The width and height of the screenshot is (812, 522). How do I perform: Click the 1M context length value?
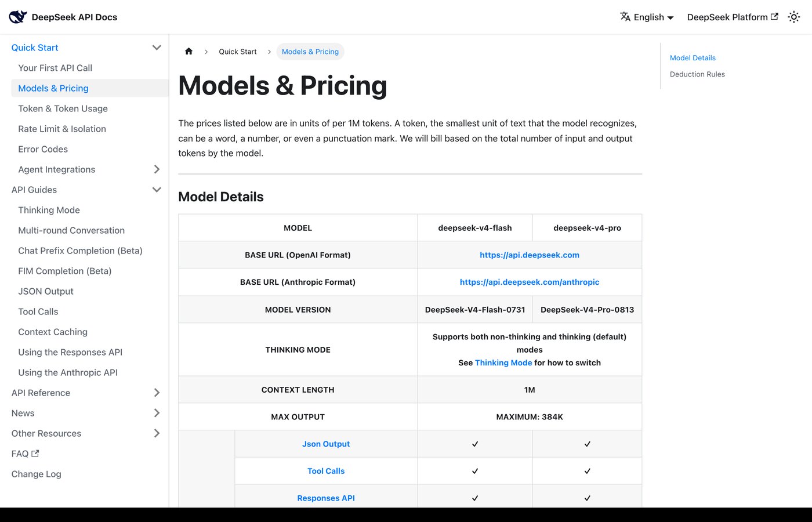click(x=530, y=390)
